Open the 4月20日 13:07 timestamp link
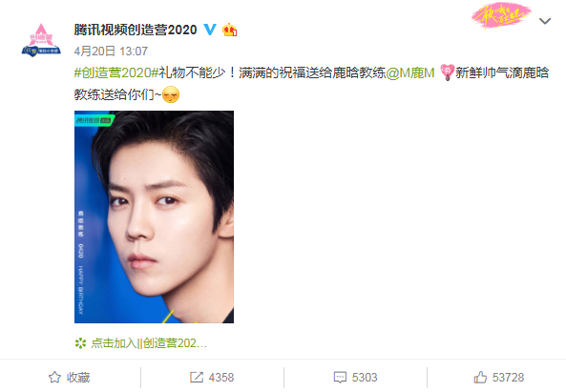This screenshot has width=566, height=392. pyautogui.click(x=111, y=52)
